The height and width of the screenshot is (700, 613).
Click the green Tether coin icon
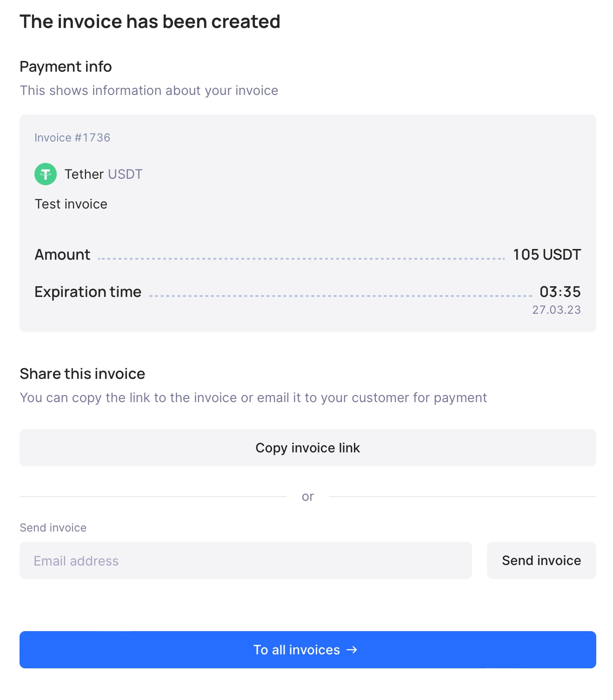point(46,174)
